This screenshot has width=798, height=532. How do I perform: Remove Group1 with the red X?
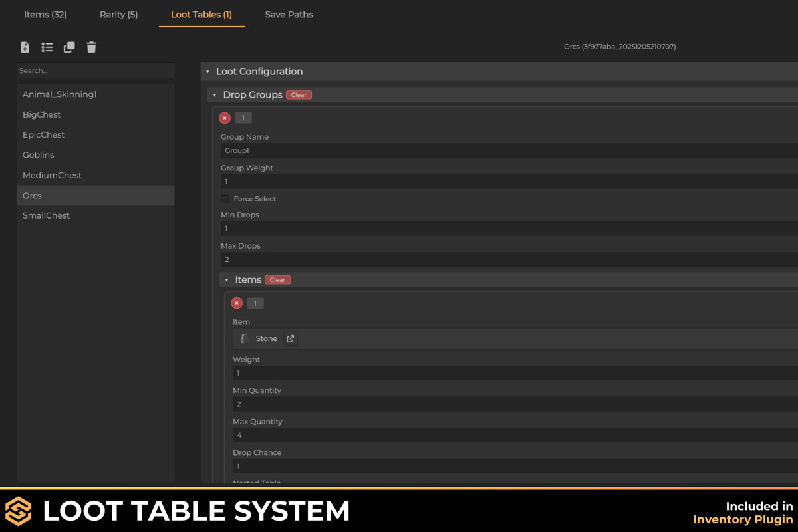point(224,118)
